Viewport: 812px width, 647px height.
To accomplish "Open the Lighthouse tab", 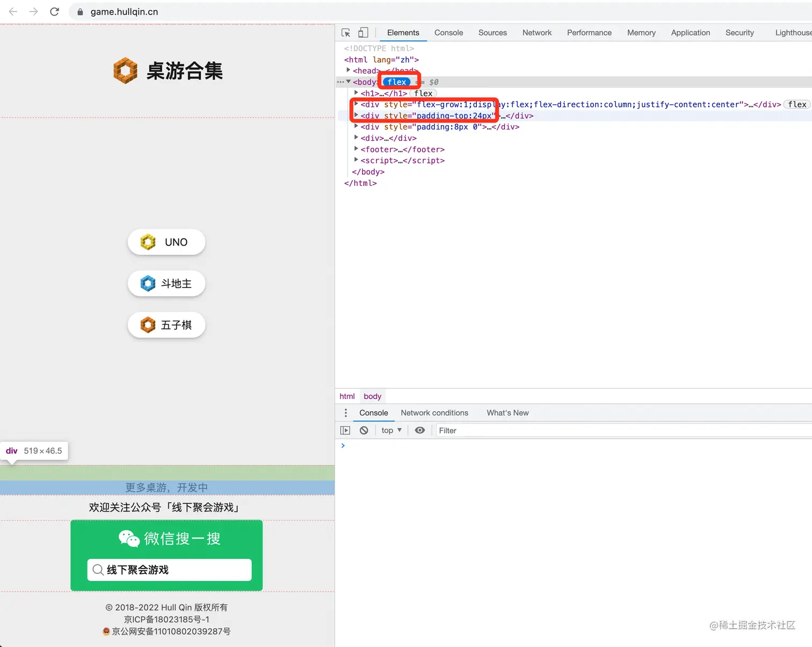I will (793, 33).
